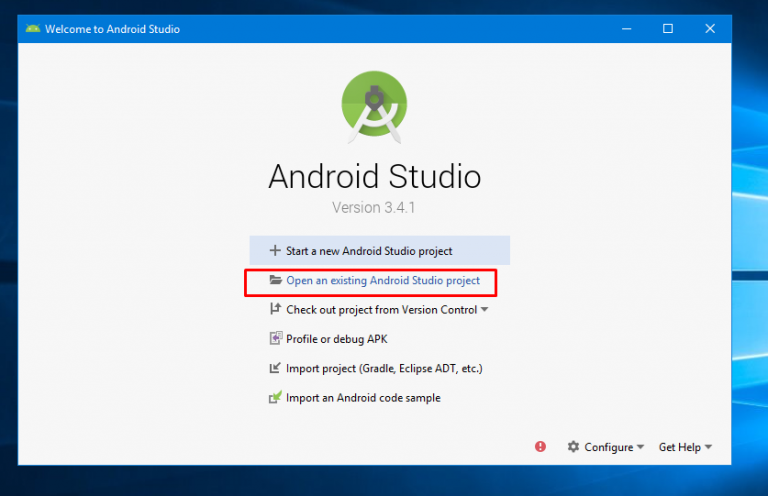Open the red error notification icon

pos(541,447)
